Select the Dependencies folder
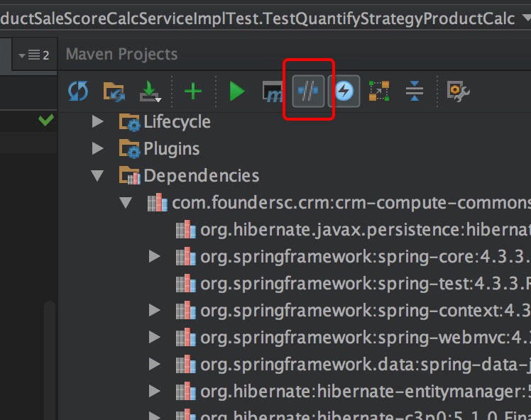 tap(202, 176)
